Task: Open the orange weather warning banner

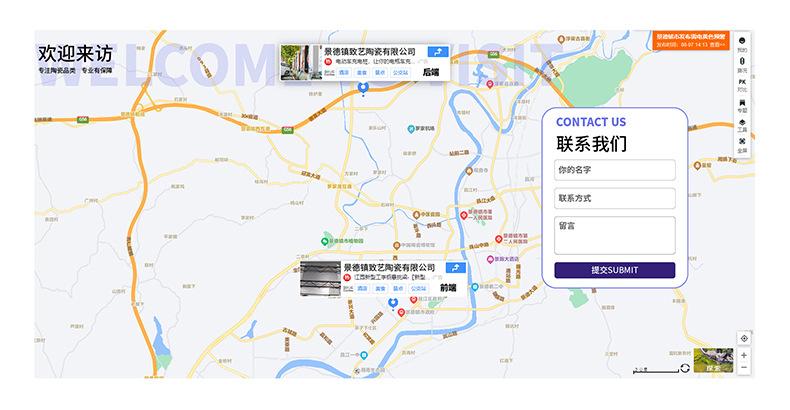Action: [690, 40]
